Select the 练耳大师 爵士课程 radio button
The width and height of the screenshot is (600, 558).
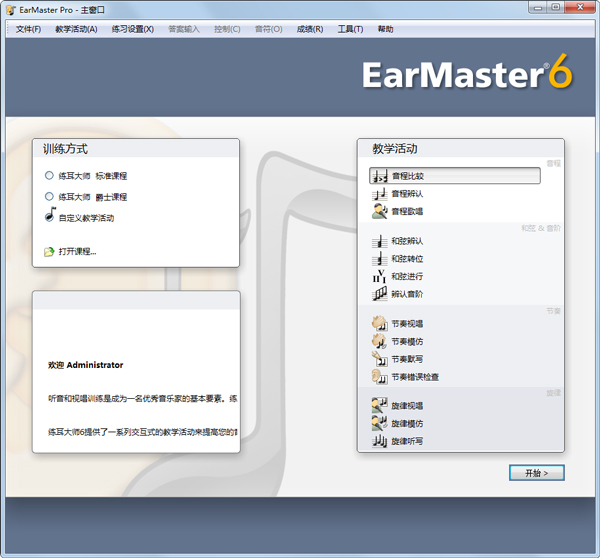(49, 197)
